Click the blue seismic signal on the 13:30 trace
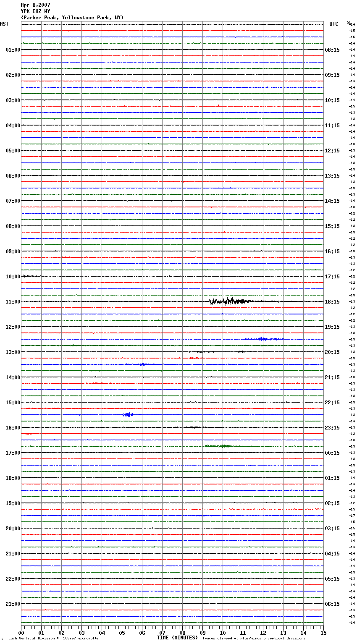The image size is (357, 644). click(141, 364)
